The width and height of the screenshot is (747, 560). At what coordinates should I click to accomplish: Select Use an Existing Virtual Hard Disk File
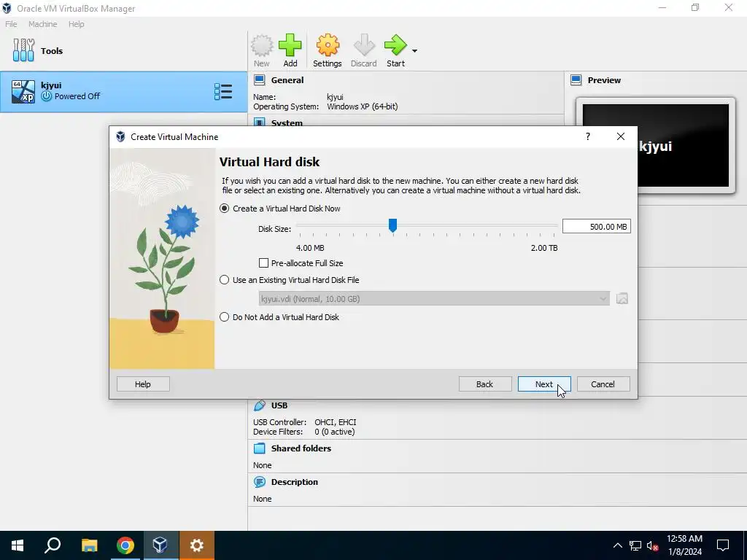pyautogui.click(x=225, y=280)
